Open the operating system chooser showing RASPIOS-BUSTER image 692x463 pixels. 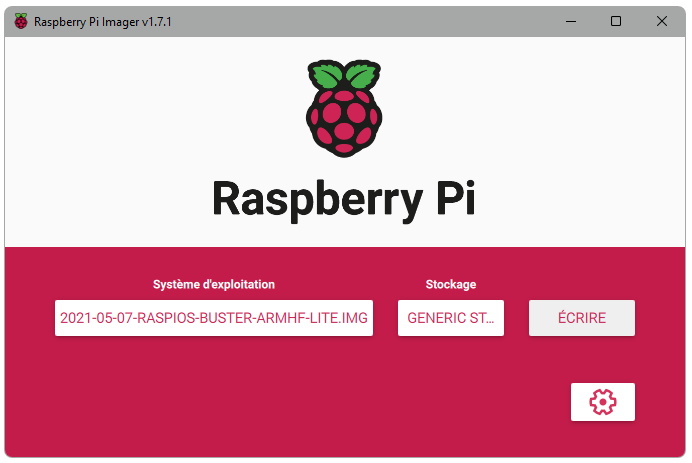pyautogui.click(x=214, y=318)
